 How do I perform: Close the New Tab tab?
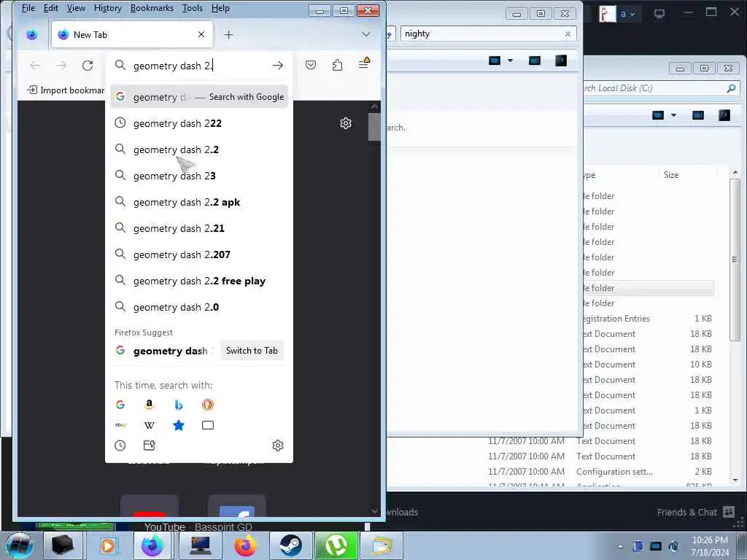pos(201,34)
